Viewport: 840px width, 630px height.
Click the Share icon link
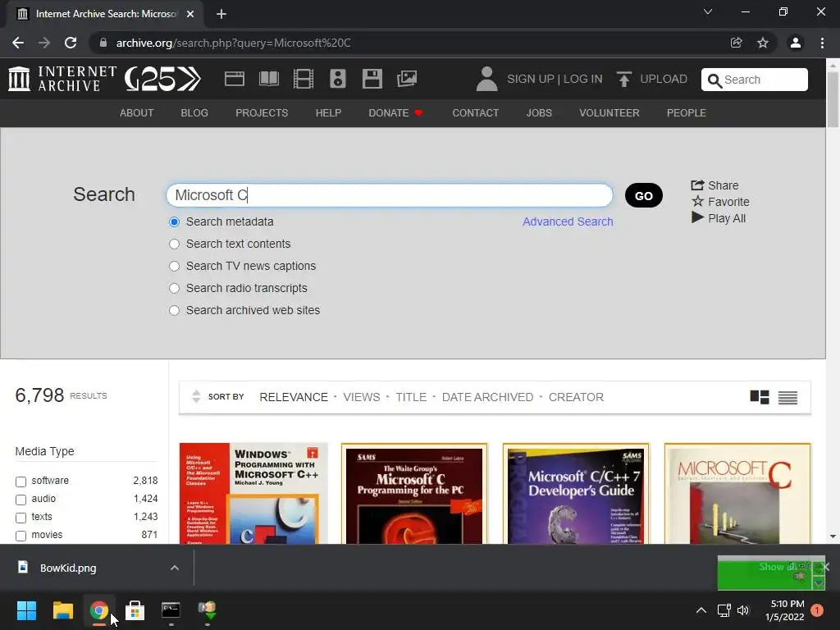coord(714,185)
